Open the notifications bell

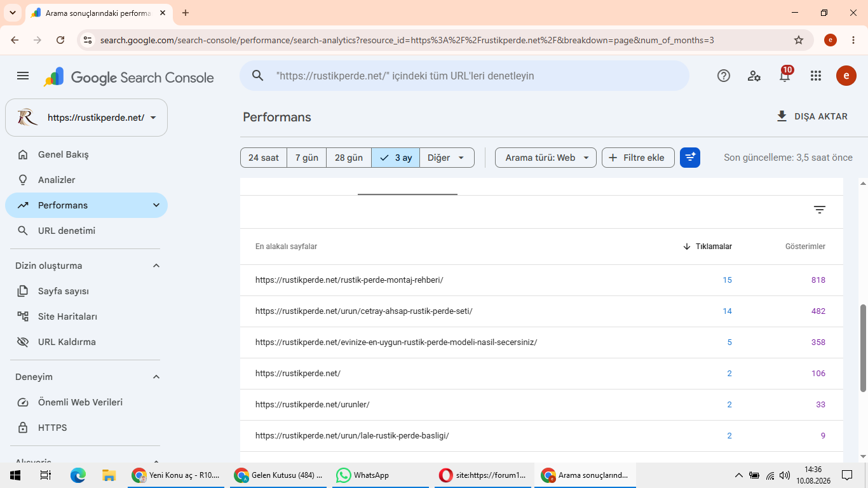pyautogui.click(x=785, y=76)
